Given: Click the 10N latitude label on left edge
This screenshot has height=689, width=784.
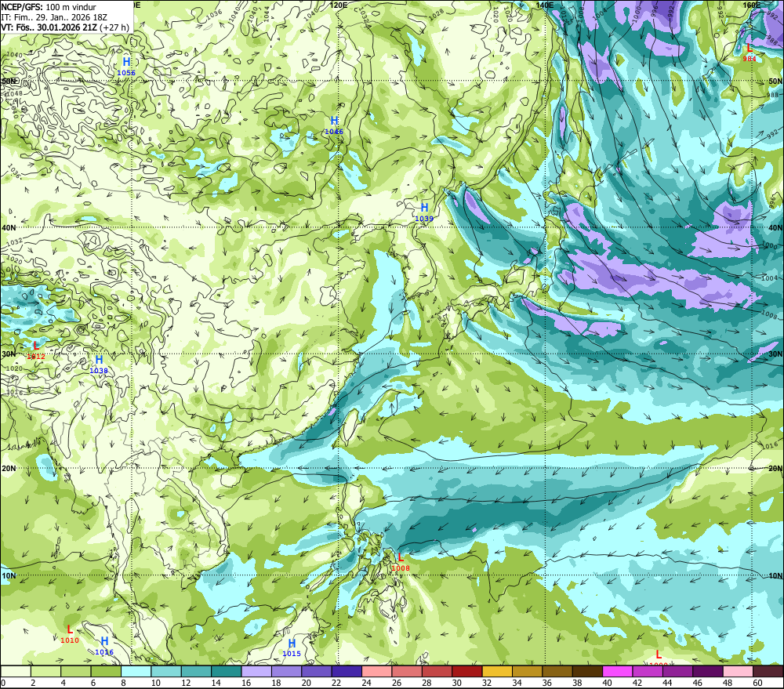Looking at the screenshot, I should coord(9,575).
